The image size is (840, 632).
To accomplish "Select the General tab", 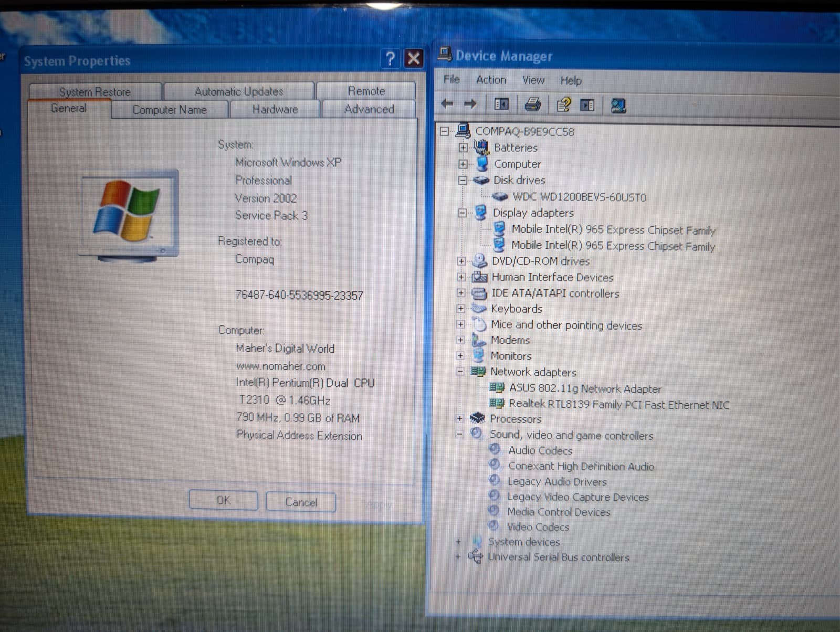I will [69, 108].
